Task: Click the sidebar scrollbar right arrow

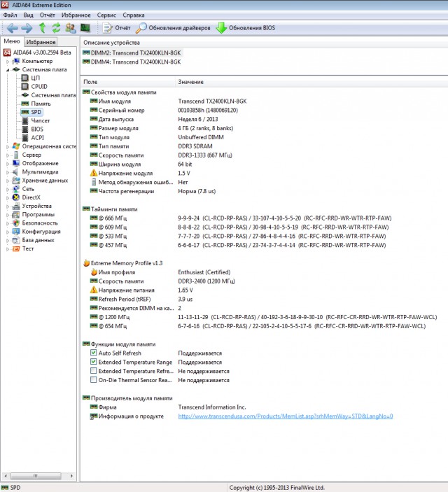Action: [71, 476]
